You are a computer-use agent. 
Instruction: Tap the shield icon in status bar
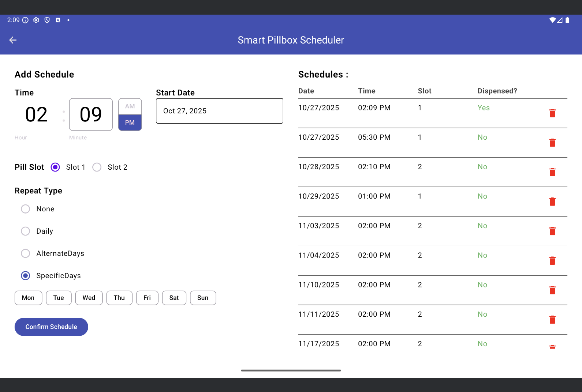click(x=47, y=20)
